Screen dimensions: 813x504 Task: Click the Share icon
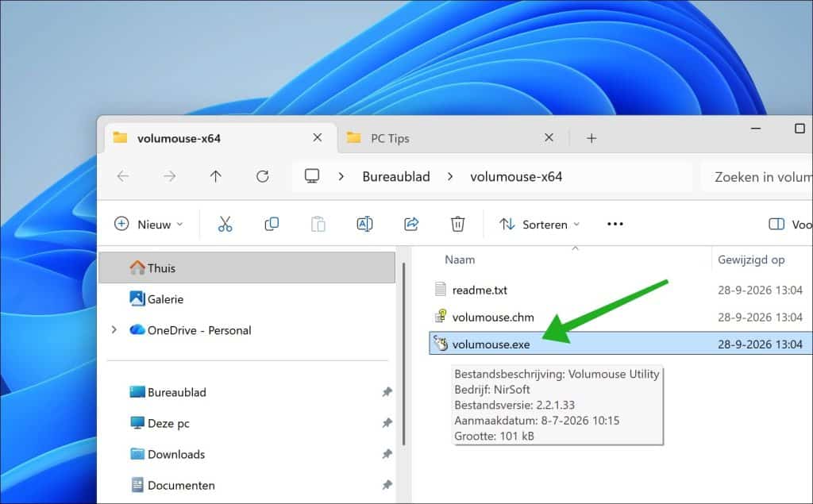(411, 224)
